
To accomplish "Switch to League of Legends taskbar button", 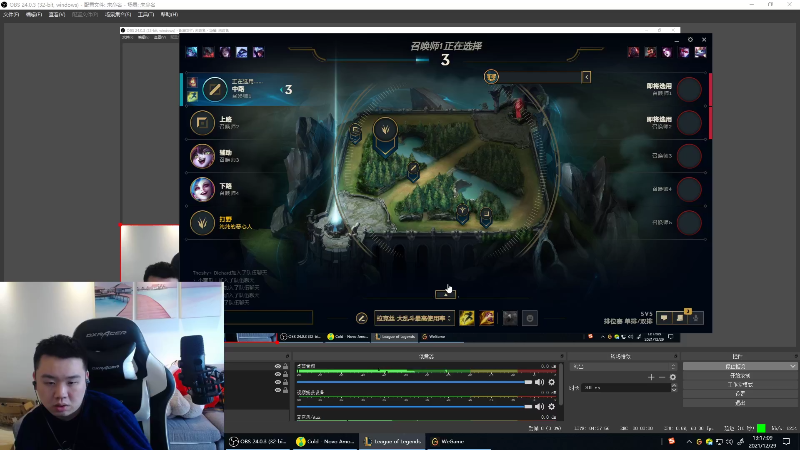I will coord(393,441).
